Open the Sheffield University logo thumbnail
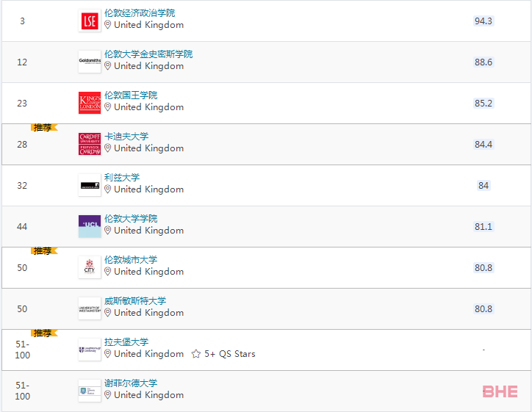 tap(90, 391)
